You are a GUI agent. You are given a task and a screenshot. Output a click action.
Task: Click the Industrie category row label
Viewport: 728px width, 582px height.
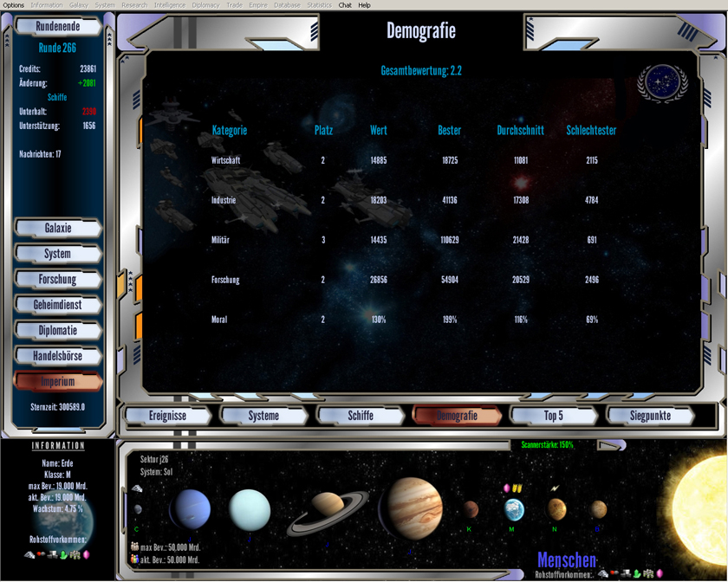click(224, 200)
